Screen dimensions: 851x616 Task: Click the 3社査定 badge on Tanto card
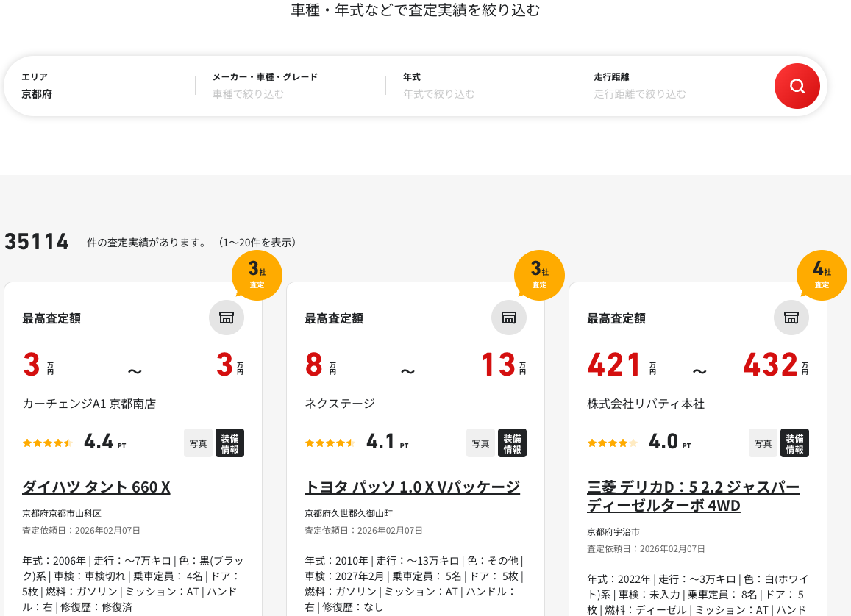tap(257, 276)
